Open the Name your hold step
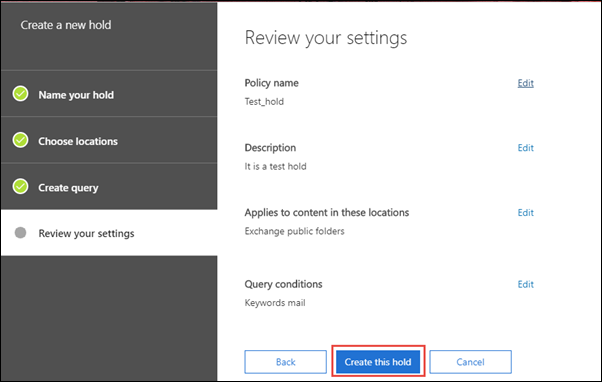The image size is (602, 382). pyautogui.click(x=109, y=94)
